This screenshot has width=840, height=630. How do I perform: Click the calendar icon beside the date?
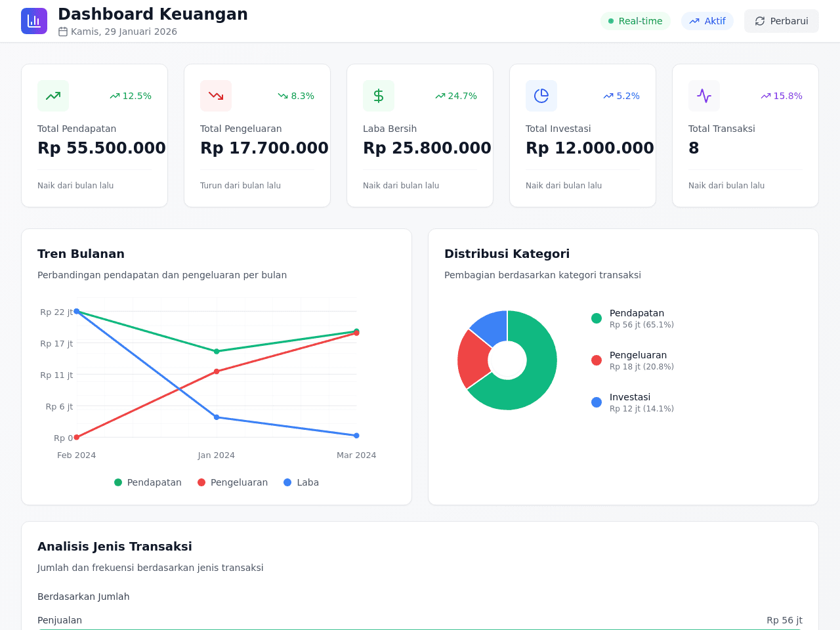tap(63, 31)
